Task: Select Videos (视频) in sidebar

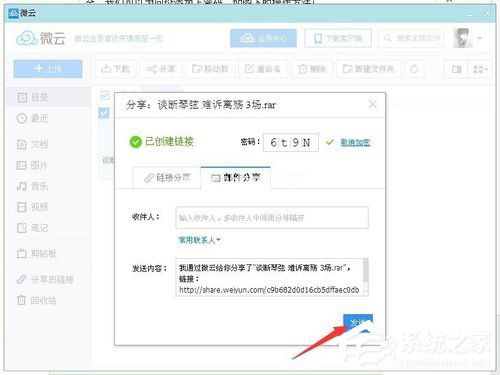Action: click(x=48, y=207)
